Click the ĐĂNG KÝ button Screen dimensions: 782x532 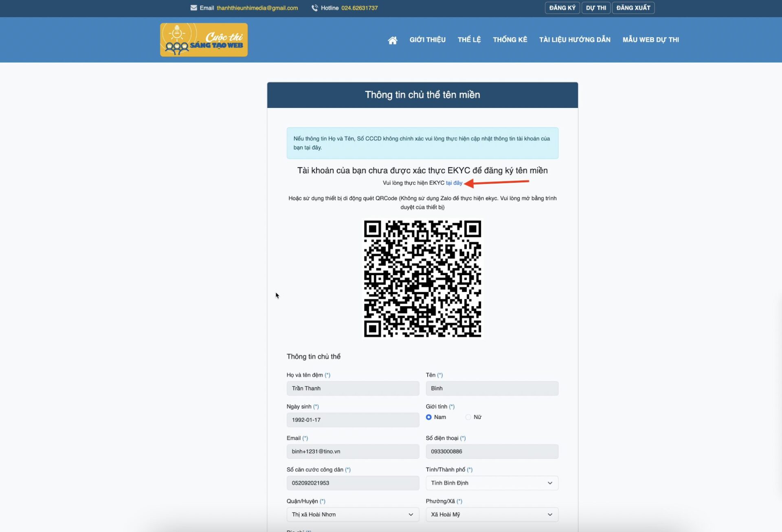coord(562,8)
